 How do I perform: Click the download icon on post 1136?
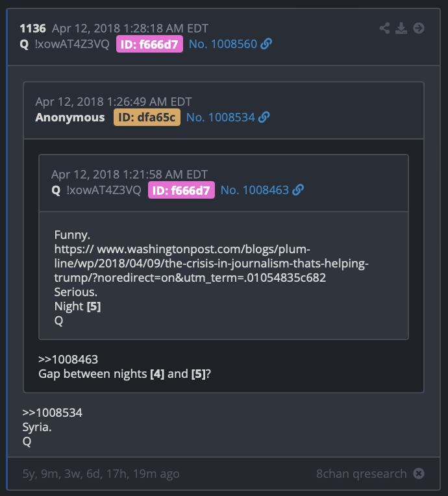[401, 28]
